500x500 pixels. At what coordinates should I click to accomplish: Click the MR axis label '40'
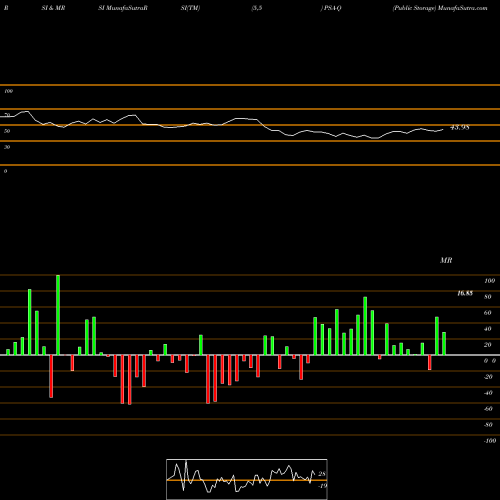coord(488,329)
